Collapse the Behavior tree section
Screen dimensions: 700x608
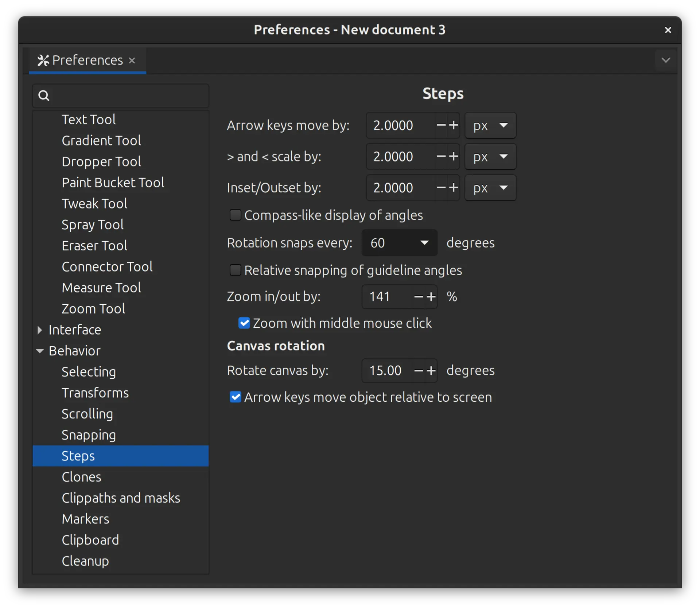click(x=40, y=351)
